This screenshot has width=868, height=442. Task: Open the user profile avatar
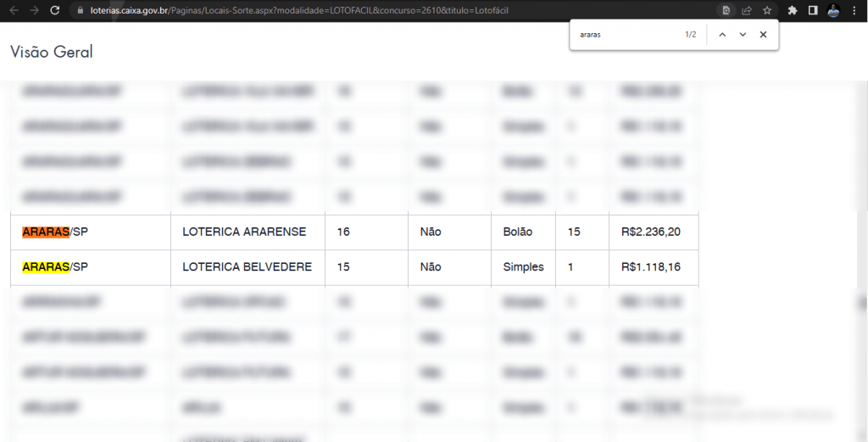(833, 11)
